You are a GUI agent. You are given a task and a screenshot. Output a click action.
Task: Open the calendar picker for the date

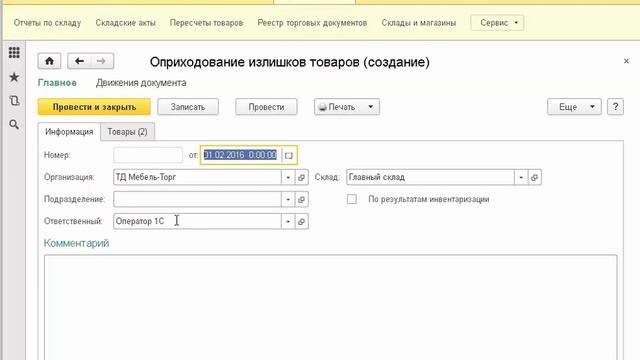[289, 155]
